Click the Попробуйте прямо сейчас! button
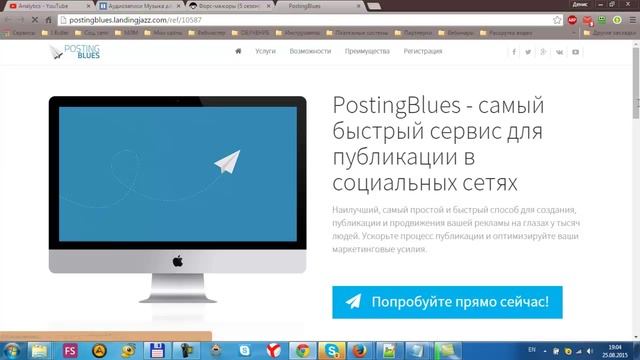Screen dimensions: 640x360 point(447,302)
